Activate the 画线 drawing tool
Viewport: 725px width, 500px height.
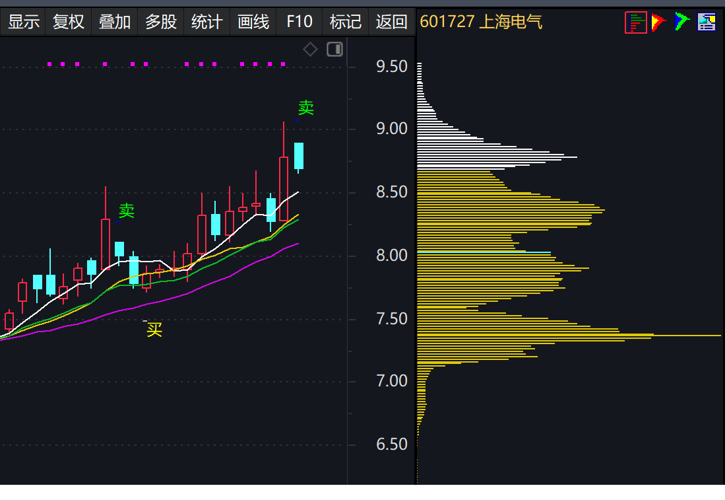point(253,22)
